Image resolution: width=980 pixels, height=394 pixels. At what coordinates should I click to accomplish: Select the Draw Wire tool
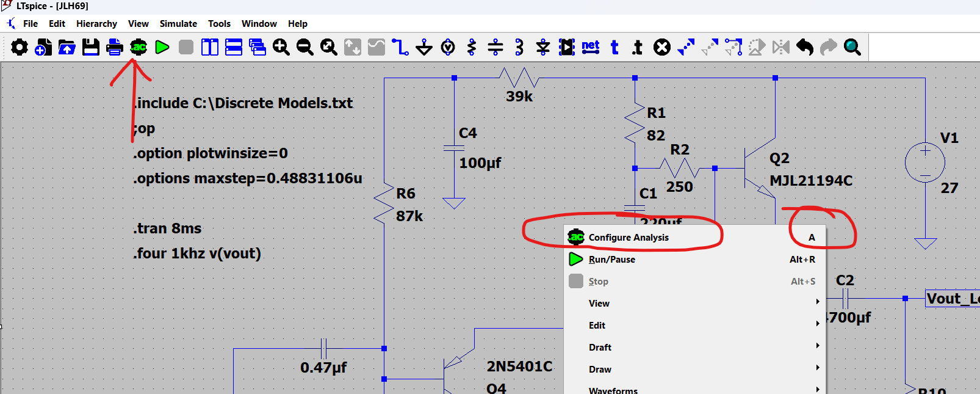click(400, 47)
